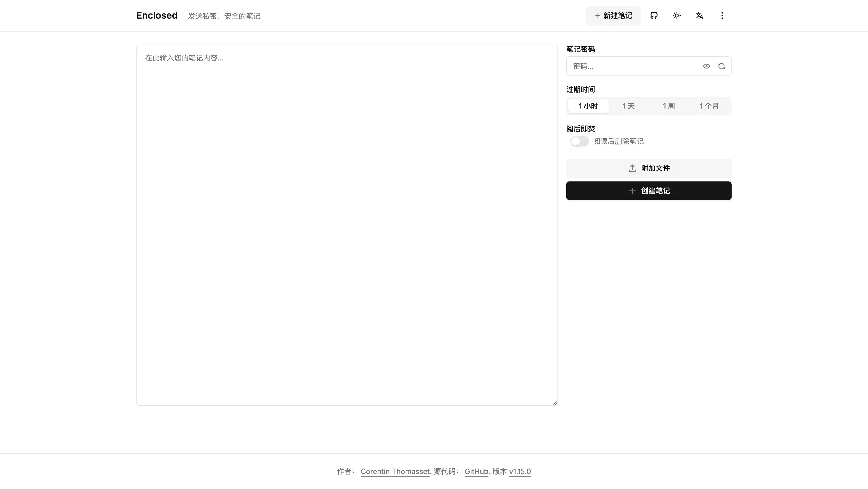The width and height of the screenshot is (868, 489).
Task: Click the Enclosed logo title
Action: pyautogui.click(x=157, y=16)
